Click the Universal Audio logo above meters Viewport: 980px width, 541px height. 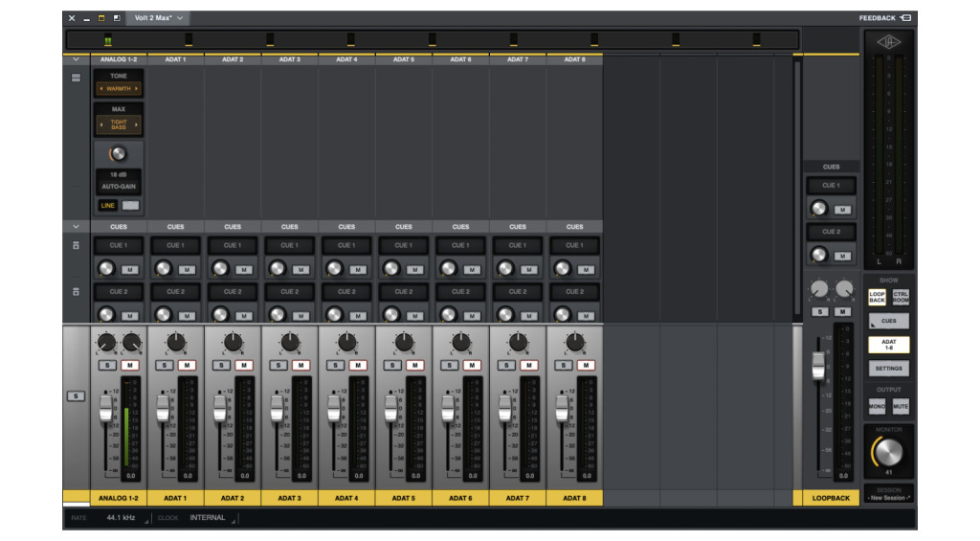888,42
